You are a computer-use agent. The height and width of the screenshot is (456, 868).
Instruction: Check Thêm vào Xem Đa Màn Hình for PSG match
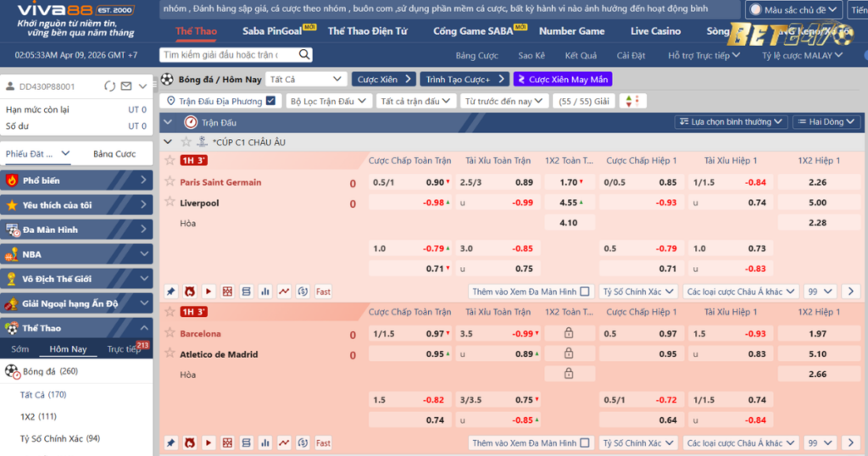(585, 292)
